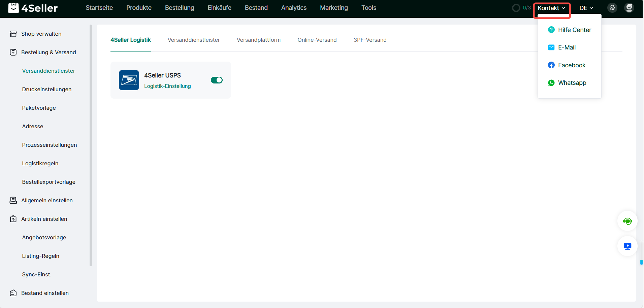Open the Logistik-Einstellung link

(x=167, y=86)
